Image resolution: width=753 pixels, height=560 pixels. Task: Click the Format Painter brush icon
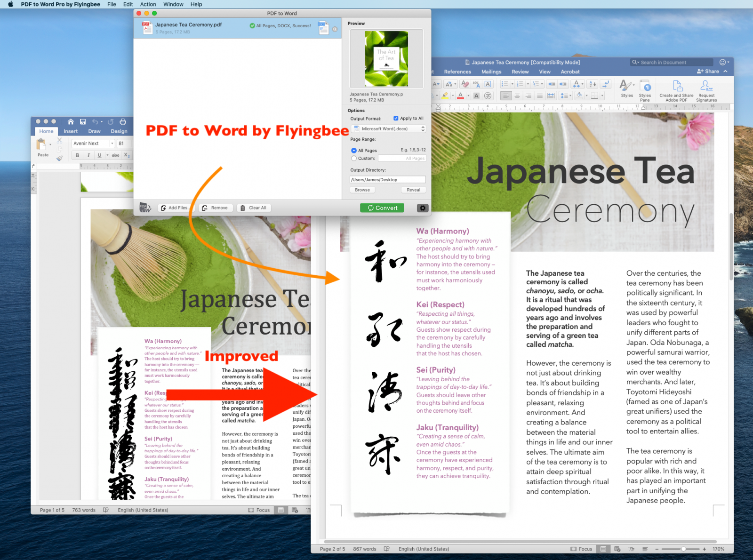pyautogui.click(x=59, y=158)
